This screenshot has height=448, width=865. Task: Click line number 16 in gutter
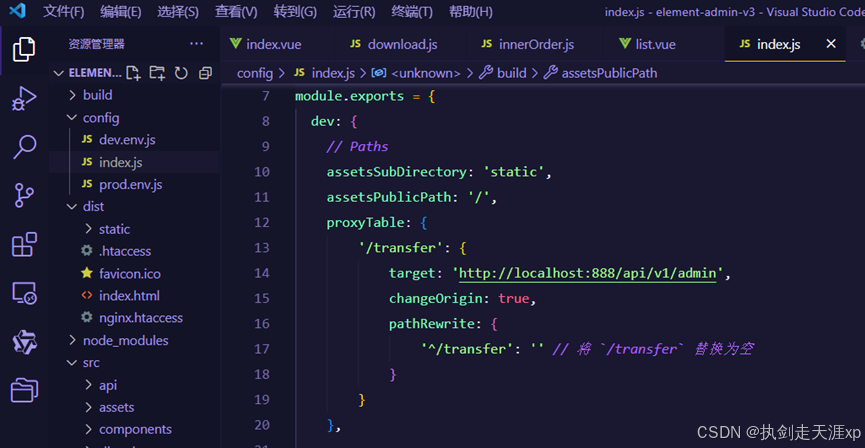261,323
